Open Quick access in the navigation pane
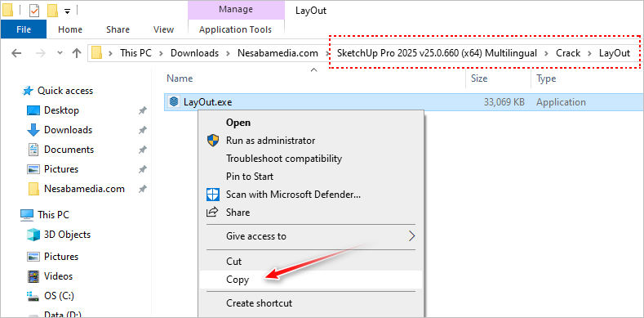This screenshot has width=644, height=318. 65,91
